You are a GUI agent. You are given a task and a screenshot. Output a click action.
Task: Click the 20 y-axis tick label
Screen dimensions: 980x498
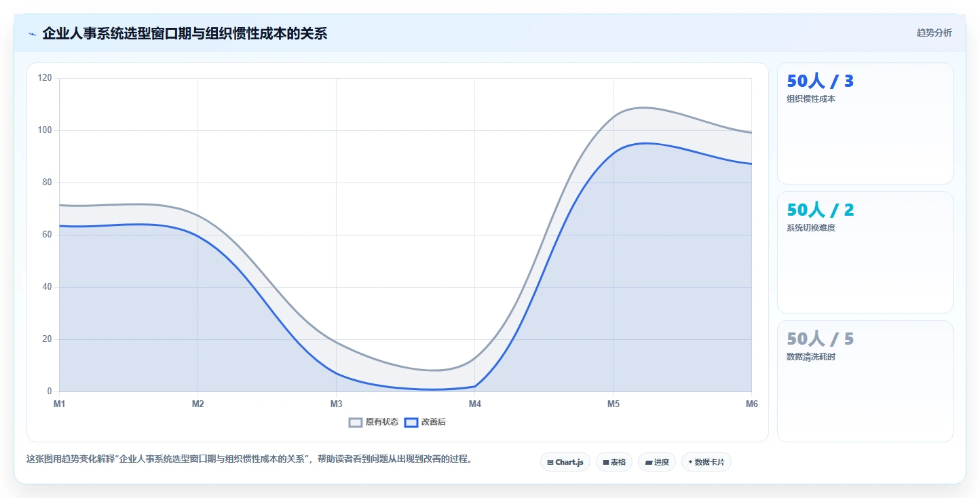47,339
